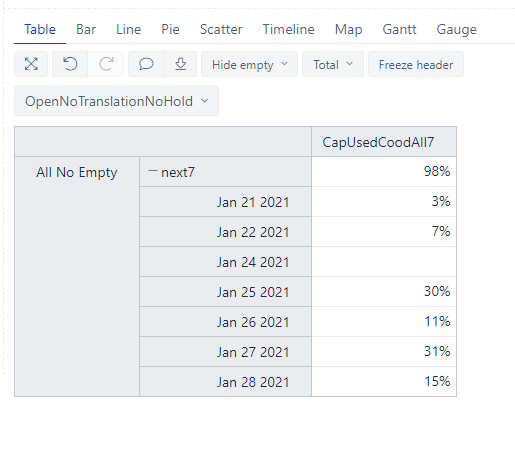Open the OpenNoTranslationNoHold page filter dropdown
Viewport: 515px width, 454px height.
116,101
